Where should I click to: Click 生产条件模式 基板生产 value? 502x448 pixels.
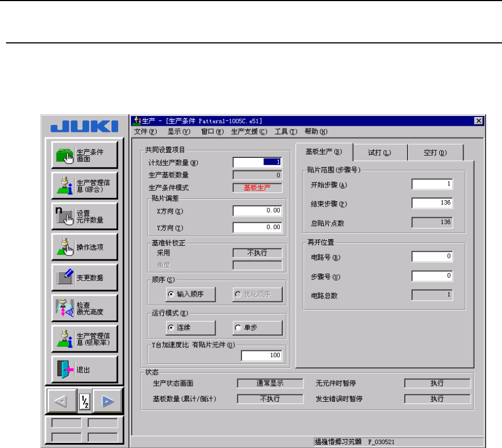257,188
